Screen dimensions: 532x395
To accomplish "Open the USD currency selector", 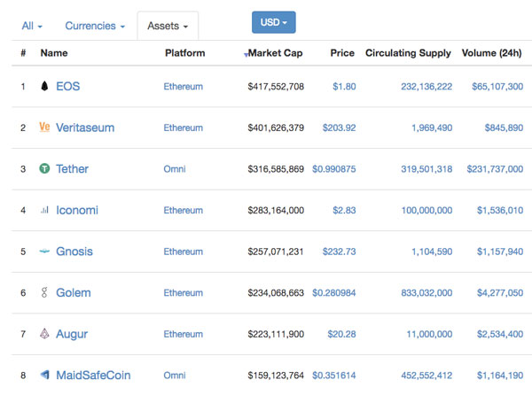I will (273, 22).
